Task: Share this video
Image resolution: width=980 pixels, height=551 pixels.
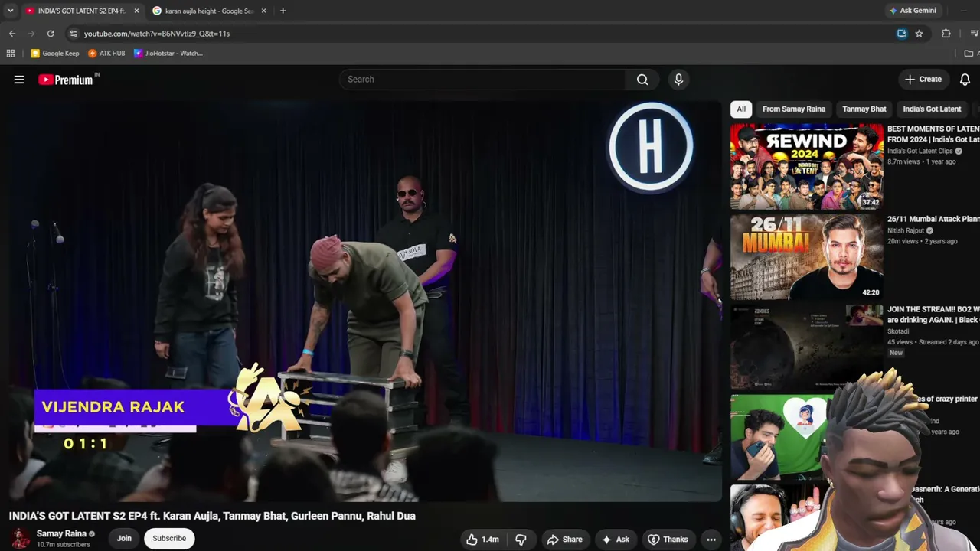Action: 565,540
